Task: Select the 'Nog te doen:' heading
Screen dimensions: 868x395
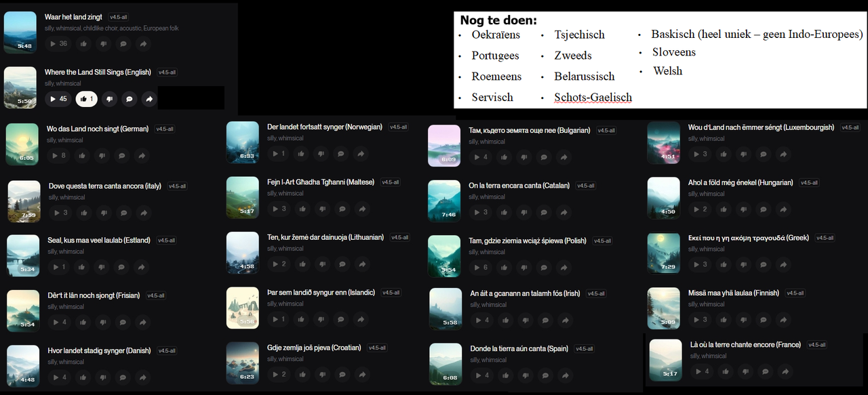Action: pos(498,20)
